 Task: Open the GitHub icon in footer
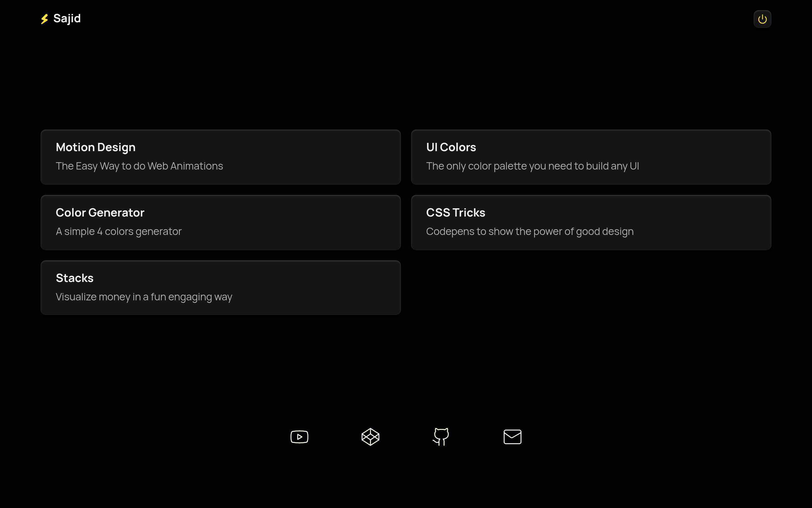coord(441,437)
